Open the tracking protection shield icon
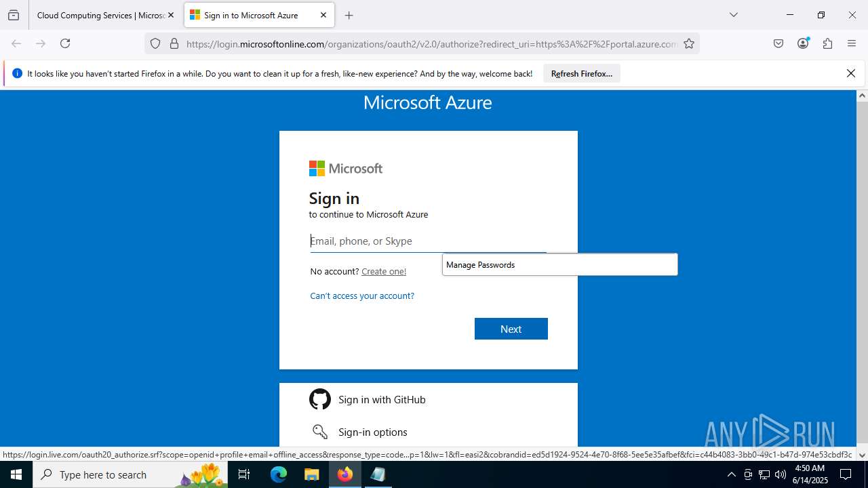This screenshot has width=868, height=488. click(155, 43)
